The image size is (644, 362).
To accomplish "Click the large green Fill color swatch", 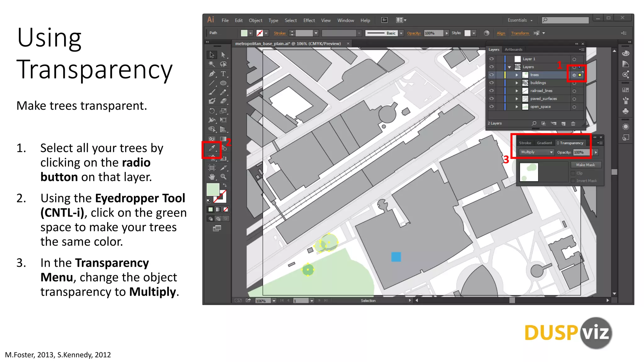I will 213,189.
